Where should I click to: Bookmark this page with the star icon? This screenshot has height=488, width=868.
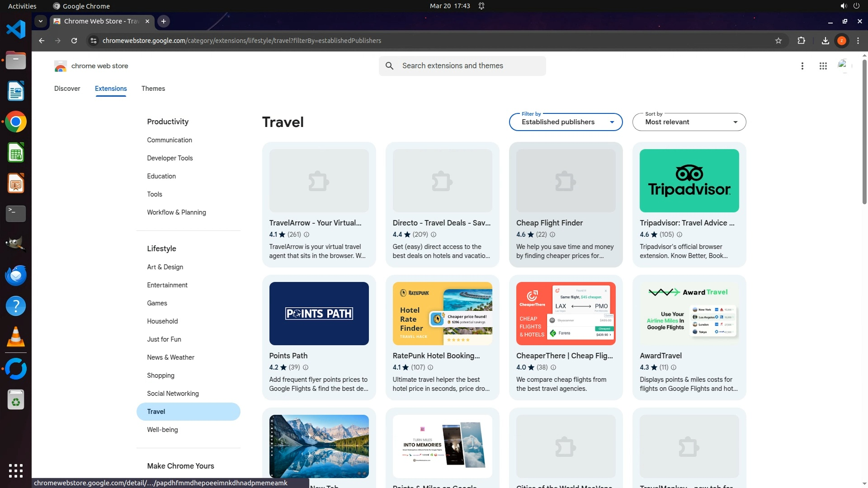(x=778, y=41)
